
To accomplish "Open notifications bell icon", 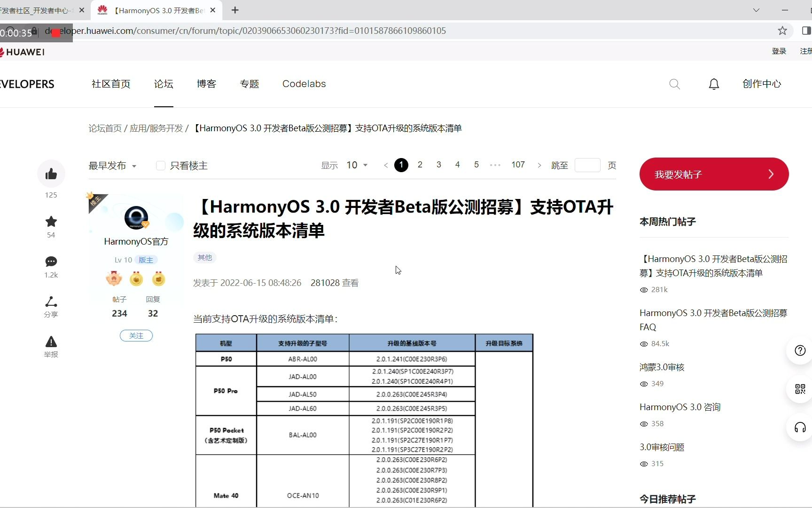I will tap(714, 84).
